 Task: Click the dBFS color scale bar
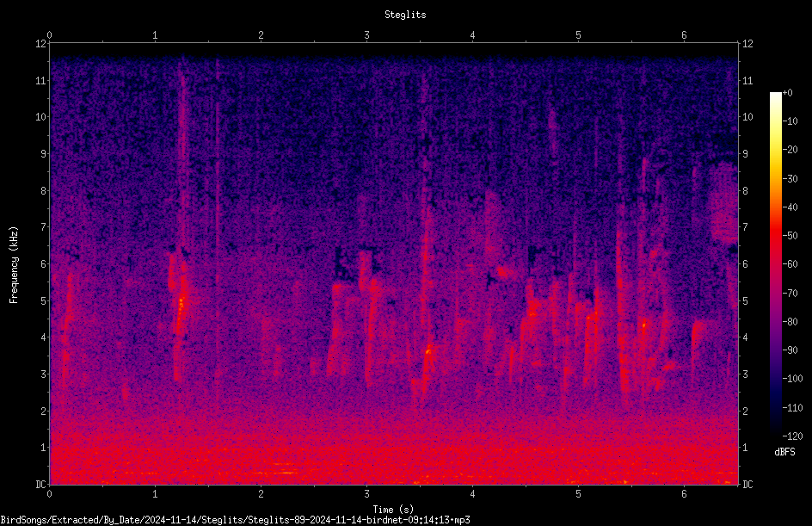click(775, 263)
